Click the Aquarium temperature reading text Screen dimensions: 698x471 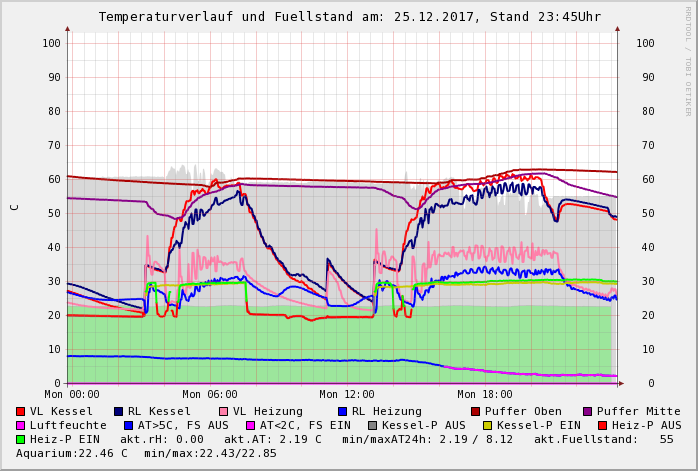(72, 453)
